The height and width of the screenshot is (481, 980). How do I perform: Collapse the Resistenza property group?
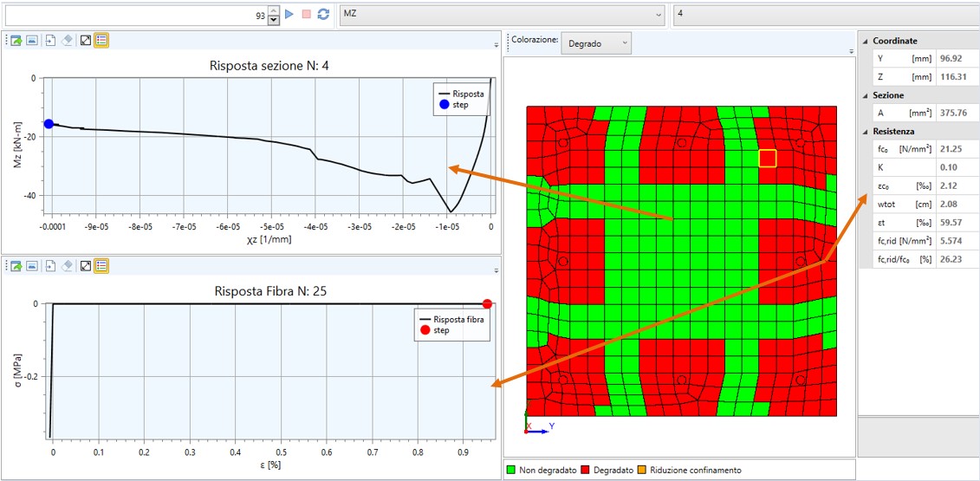(865, 132)
